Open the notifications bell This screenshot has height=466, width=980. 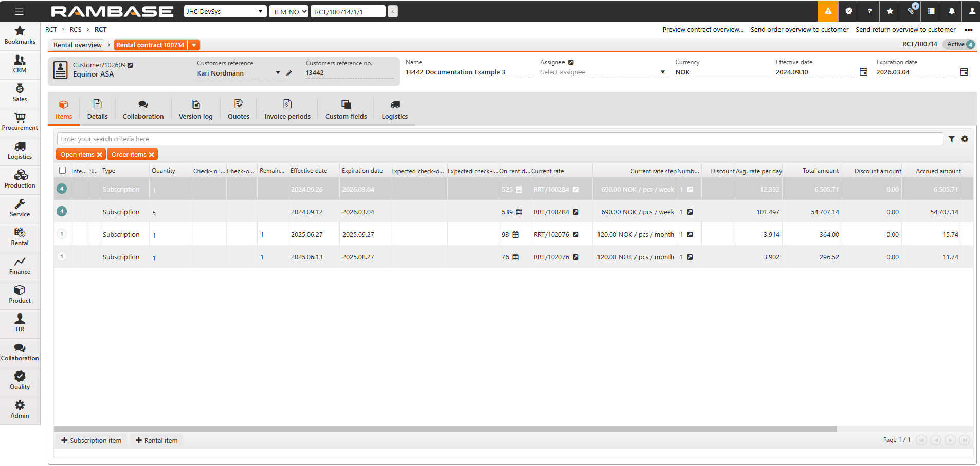click(952, 11)
